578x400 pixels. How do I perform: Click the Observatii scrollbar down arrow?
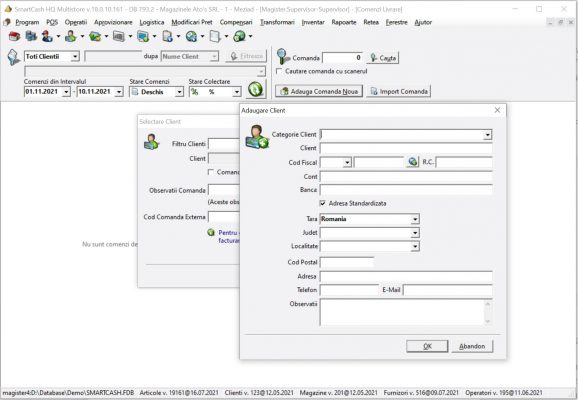(x=488, y=321)
